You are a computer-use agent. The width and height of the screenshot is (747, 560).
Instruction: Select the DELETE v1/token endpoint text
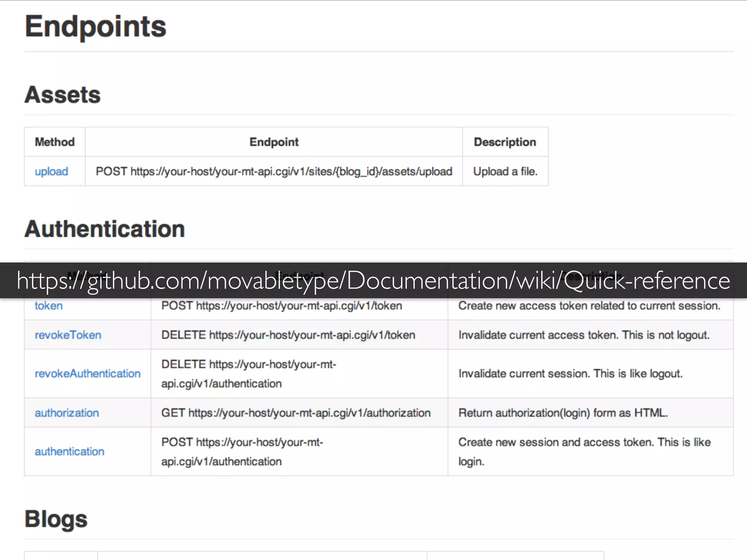tap(288, 335)
